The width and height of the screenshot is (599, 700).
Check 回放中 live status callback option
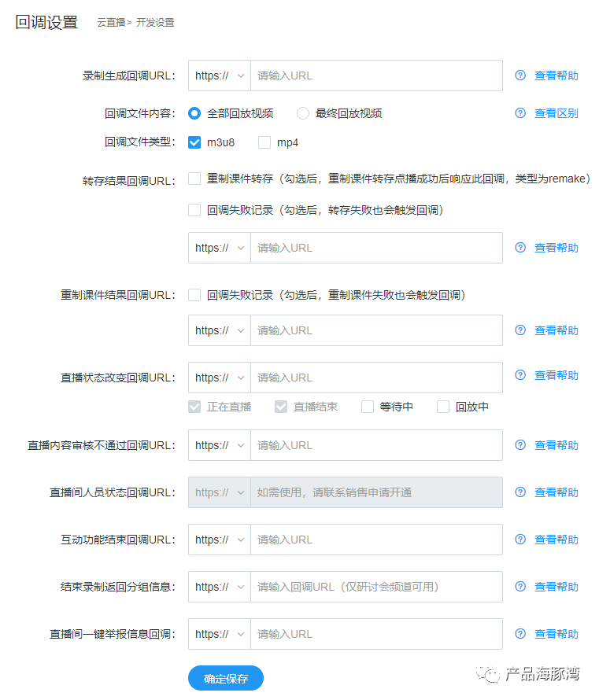coord(442,406)
